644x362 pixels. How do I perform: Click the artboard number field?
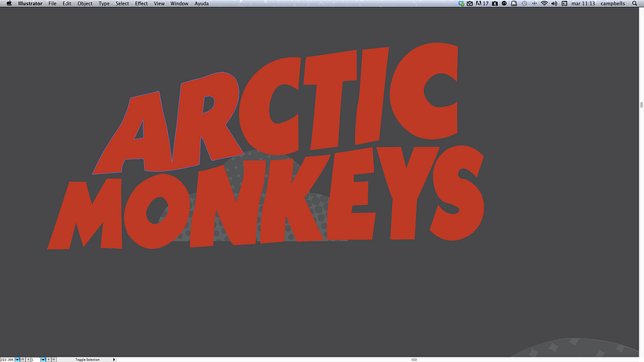tap(35, 360)
